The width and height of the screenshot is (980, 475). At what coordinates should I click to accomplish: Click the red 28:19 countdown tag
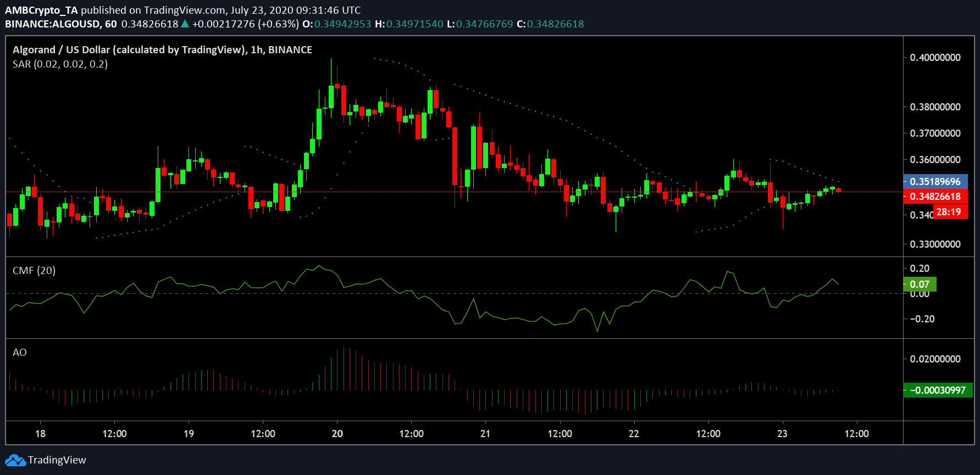949,212
